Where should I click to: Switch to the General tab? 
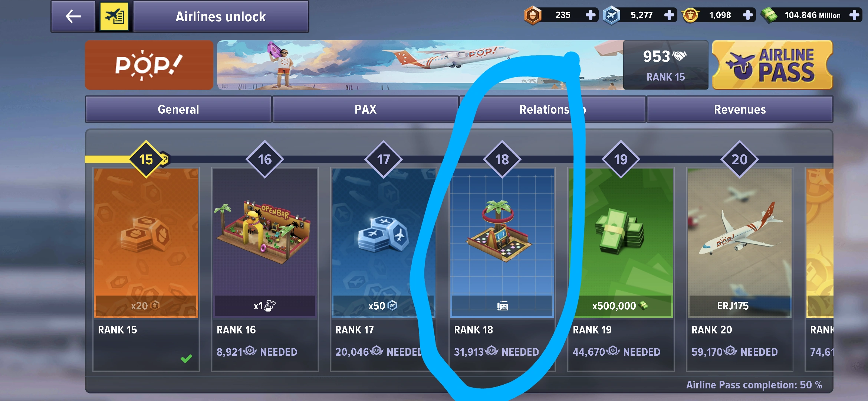(178, 109)
